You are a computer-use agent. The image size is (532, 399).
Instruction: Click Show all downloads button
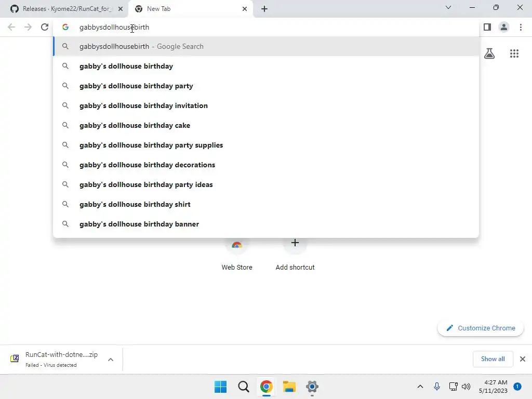pyautogui.click(x=493, y=358)
